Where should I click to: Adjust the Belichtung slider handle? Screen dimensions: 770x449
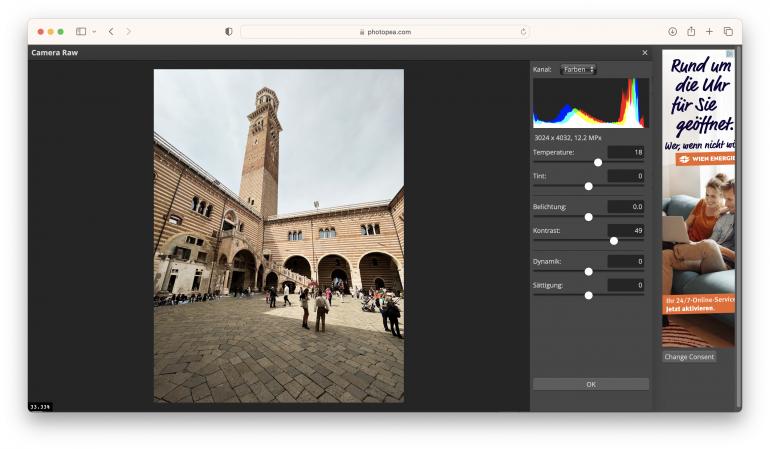pos(588,217)
